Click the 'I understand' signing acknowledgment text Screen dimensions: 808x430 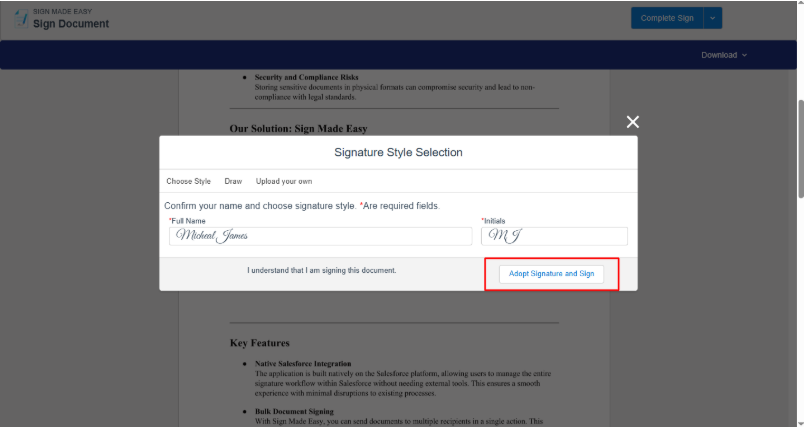click(x=322, y=271)
